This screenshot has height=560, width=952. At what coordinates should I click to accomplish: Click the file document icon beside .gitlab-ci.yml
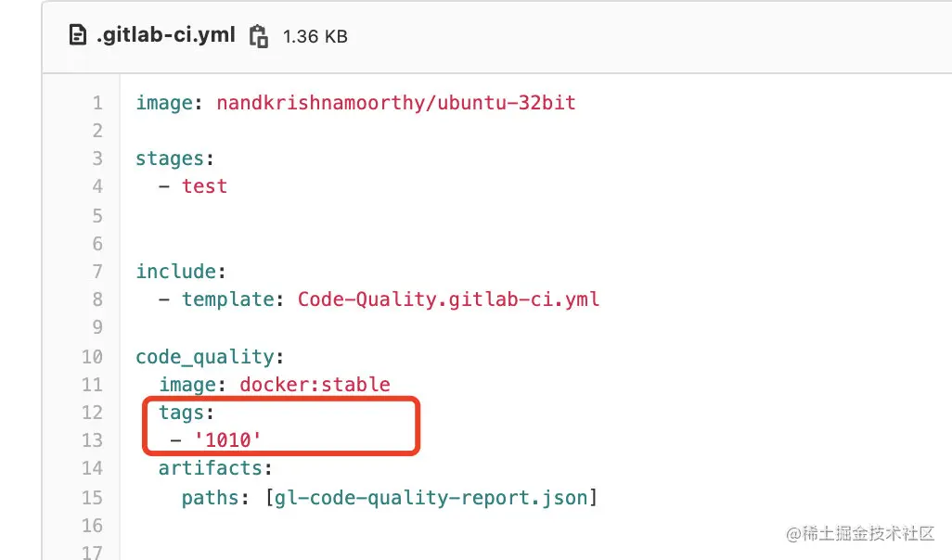[77, 35]
